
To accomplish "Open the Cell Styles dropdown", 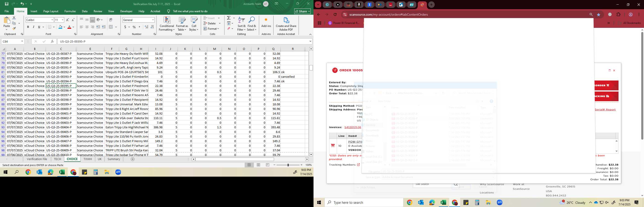I will click(x=194, y=24).
